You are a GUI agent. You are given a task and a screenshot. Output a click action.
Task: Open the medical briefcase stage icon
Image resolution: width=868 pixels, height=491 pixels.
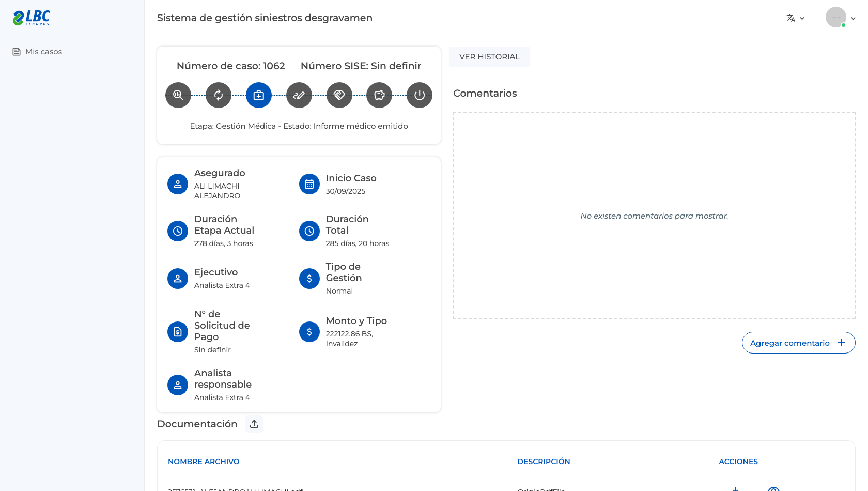click(259, 95)
